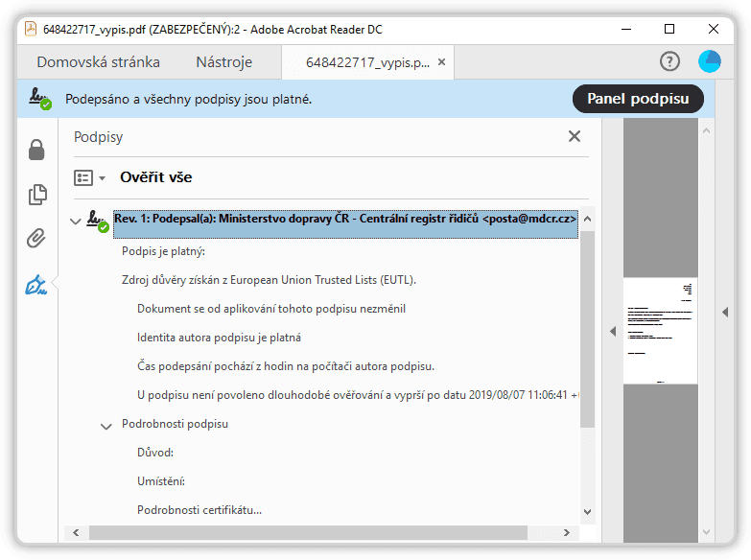Collapse the left navigation pane arrow
Image resolution: width=751 pixels, height=560 pixels.
(x=613, y=331)
